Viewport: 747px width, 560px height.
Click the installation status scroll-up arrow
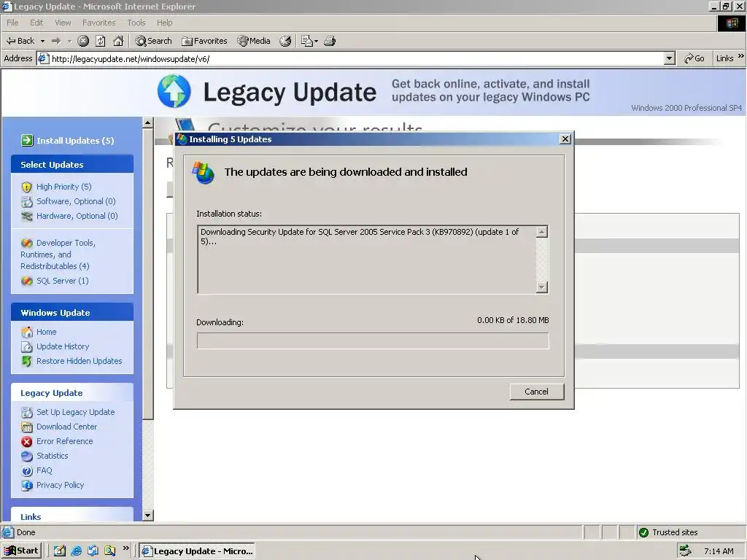542,232
